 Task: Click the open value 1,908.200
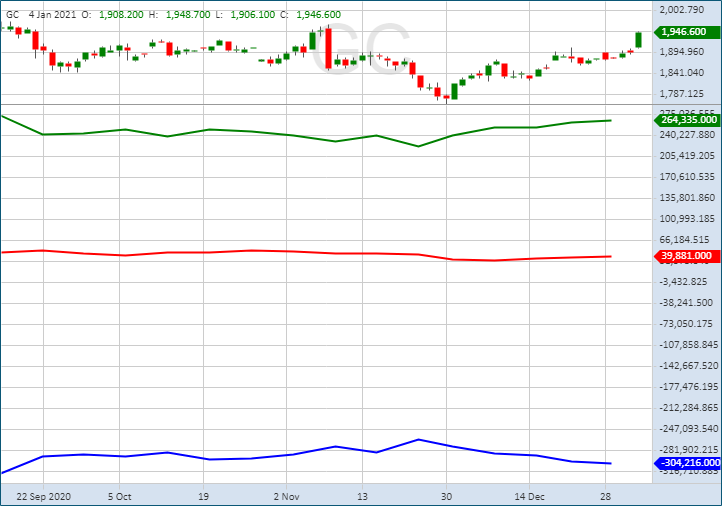pyautogui.click(x=121, y=15)
